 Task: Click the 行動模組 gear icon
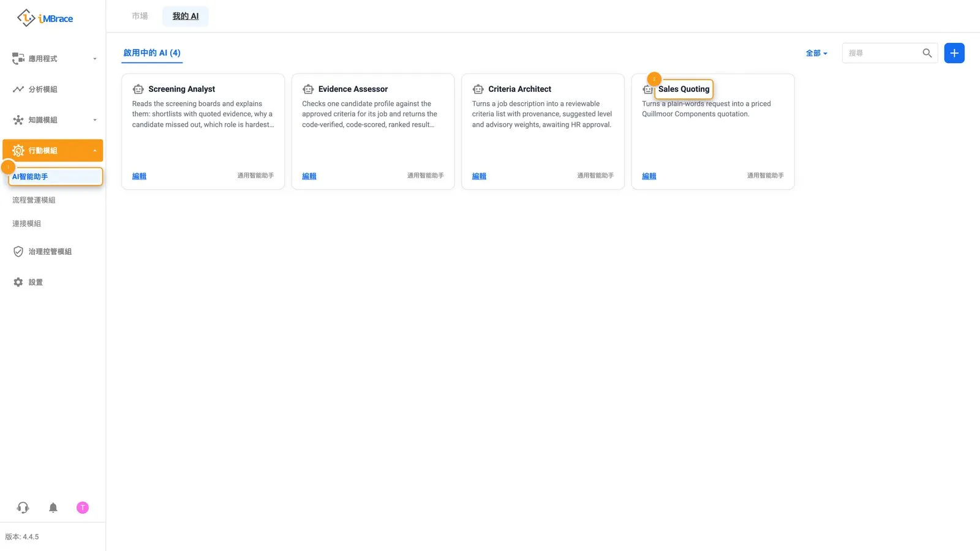coord(18,151)
